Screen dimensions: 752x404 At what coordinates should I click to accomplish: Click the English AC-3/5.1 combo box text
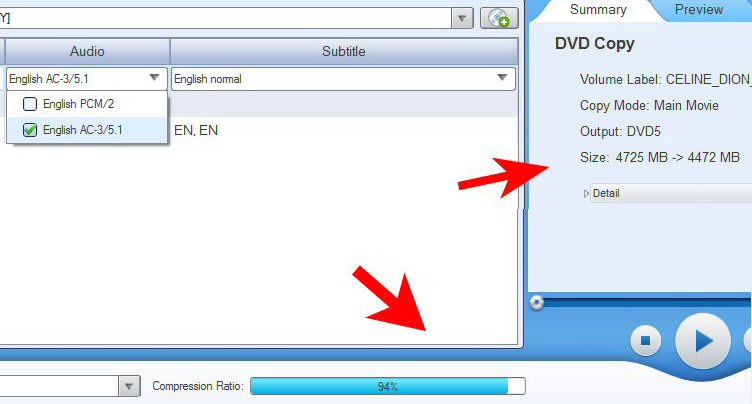[x=49, y=79]
